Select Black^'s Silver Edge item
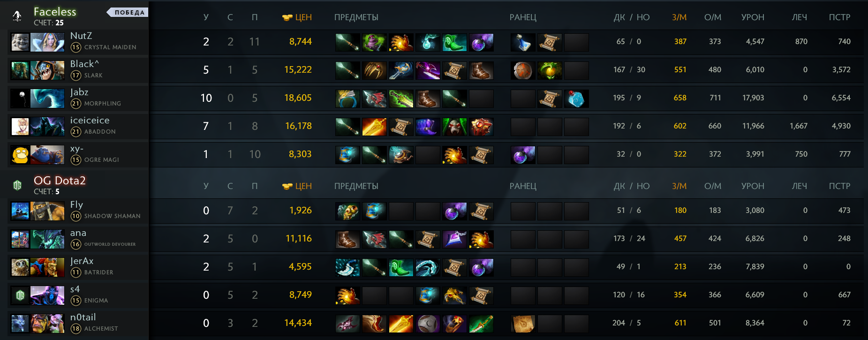This screenshot has height=340, width=868. click(x=428, y=70)
